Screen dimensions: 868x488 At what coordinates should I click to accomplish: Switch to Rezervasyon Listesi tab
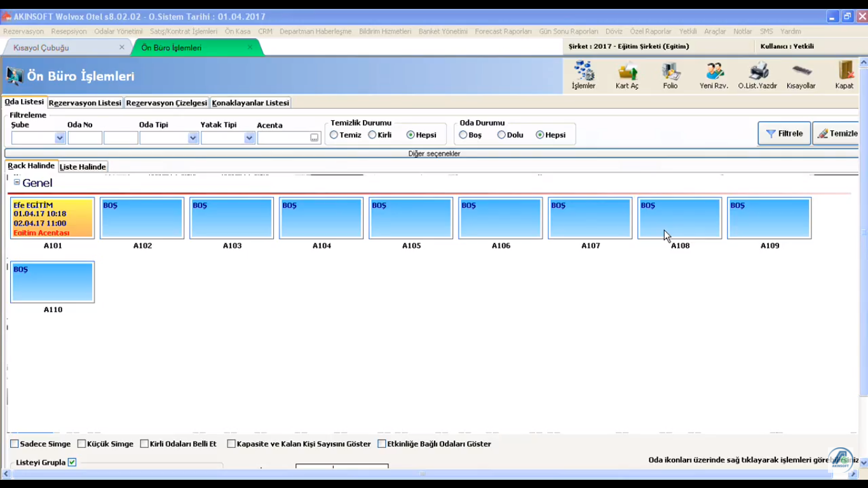[85, 103]
